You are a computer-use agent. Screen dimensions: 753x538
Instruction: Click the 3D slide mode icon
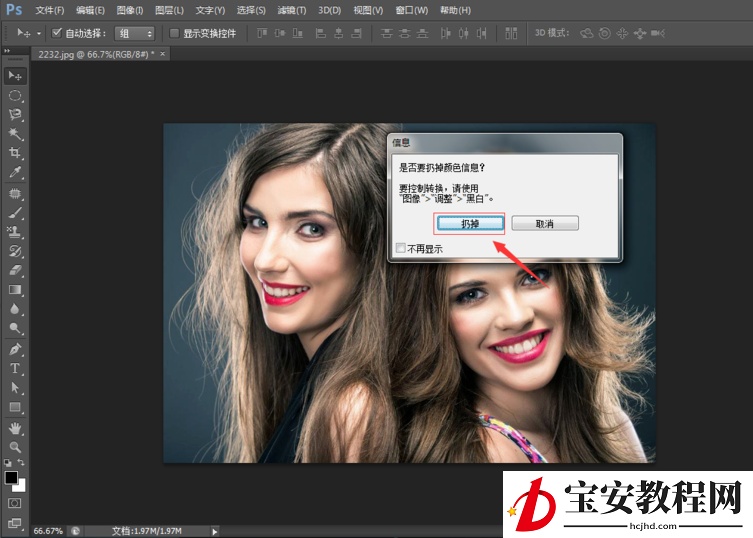click(640, 33)
